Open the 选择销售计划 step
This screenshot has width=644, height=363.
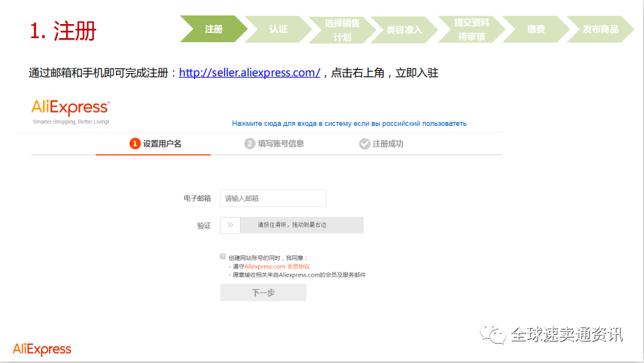(x=342, y=29)
